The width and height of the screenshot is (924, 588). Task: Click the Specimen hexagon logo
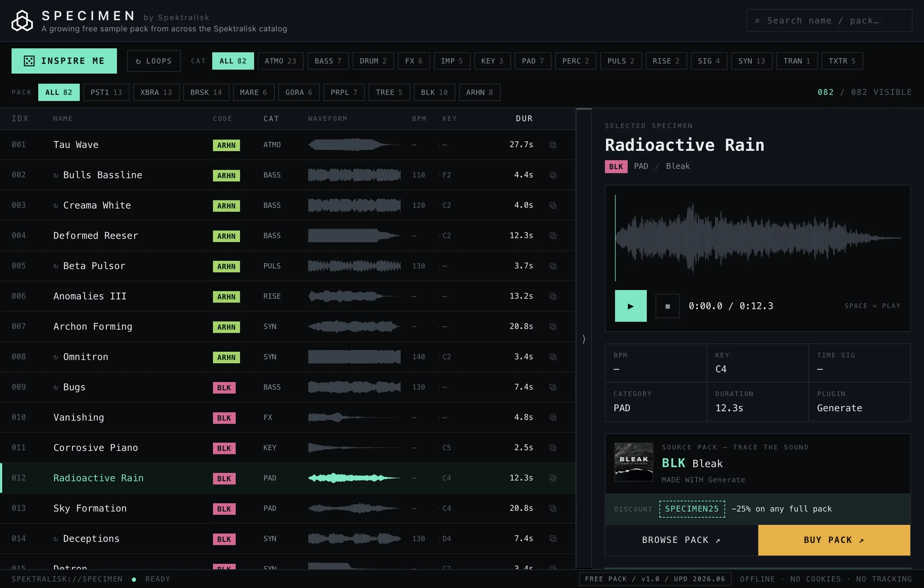[22, 21]
